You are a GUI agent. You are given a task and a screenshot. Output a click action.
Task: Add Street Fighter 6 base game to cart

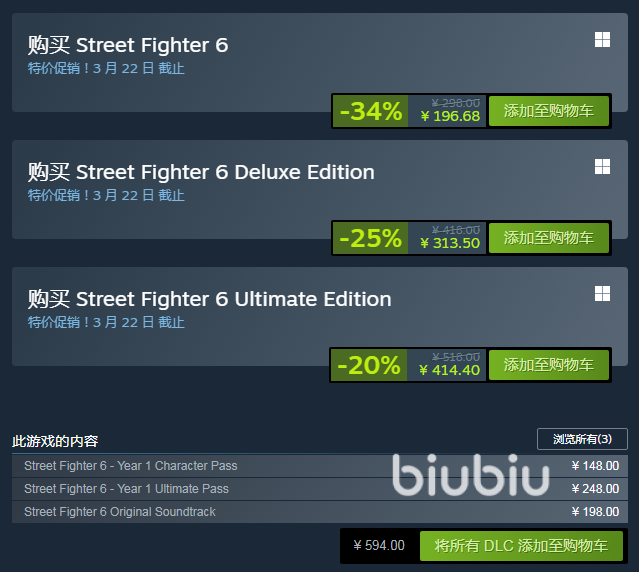(x=548, y=111)
